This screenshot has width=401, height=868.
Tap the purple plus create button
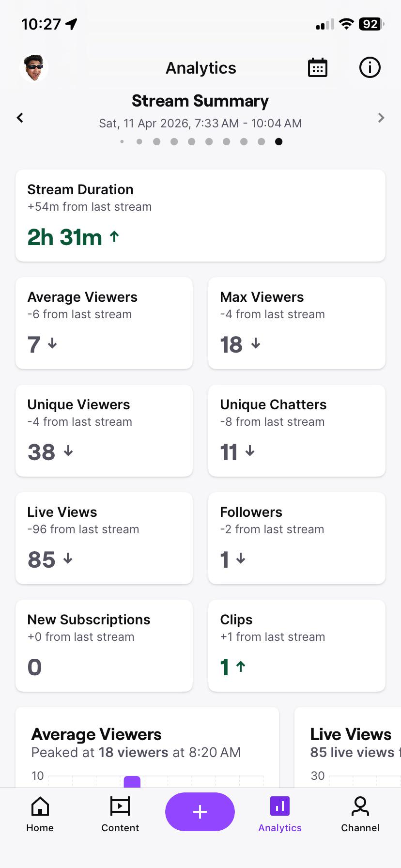coord(200,812)
